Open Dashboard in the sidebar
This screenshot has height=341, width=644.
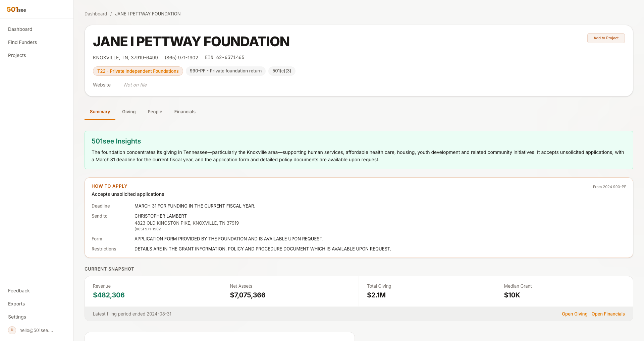point(20,29)
